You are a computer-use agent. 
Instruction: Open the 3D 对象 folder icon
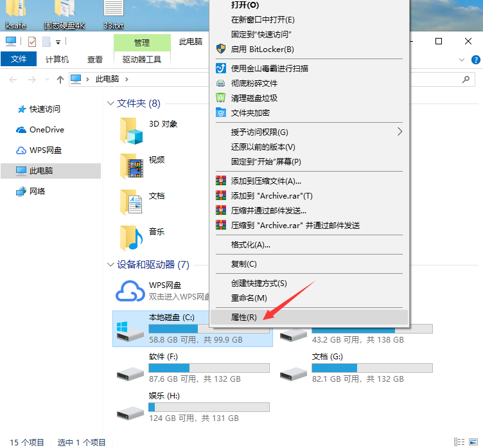[x=131, y=130]
